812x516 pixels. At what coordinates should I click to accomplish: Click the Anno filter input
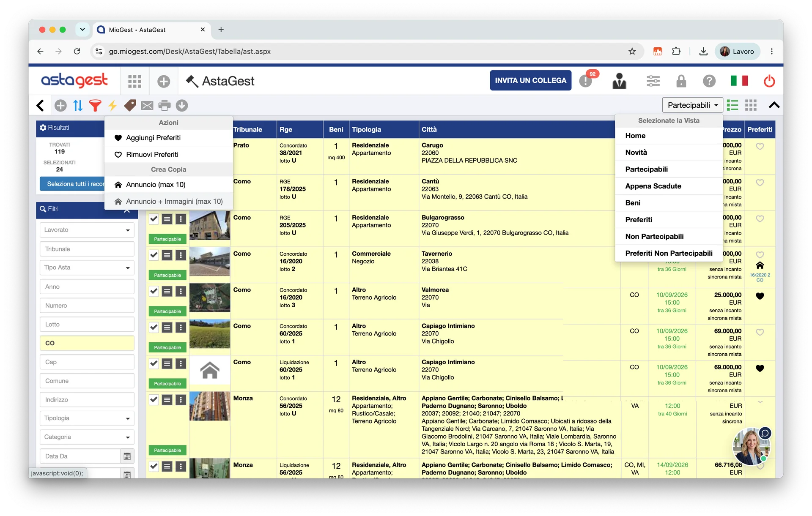click(x=87, y=287)
